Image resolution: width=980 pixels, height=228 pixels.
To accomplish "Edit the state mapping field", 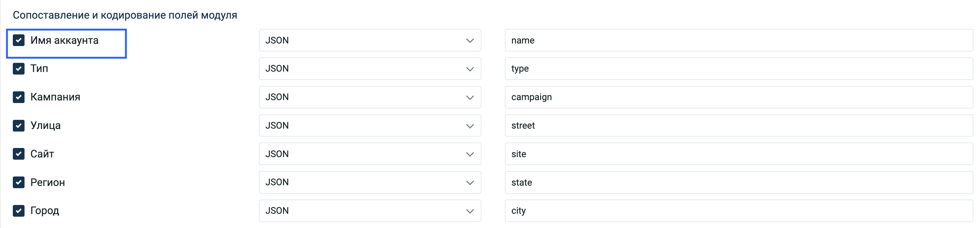I will [x=739, y=182].
